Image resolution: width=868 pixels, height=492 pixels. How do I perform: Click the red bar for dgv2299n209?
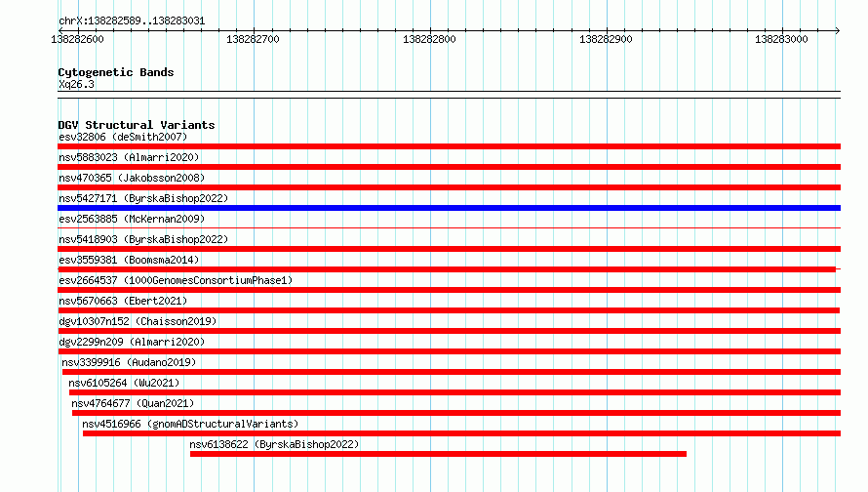[449, 351]
